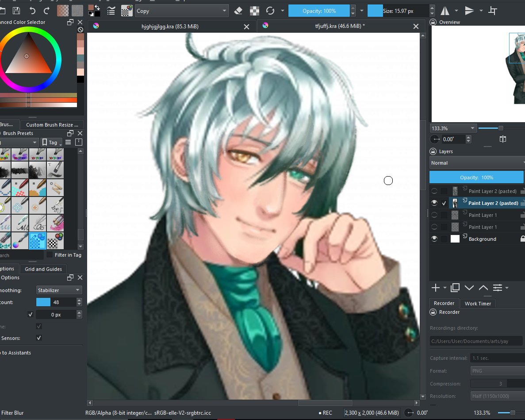Open the Grid and Guides tab

click(x=43, y=269)
